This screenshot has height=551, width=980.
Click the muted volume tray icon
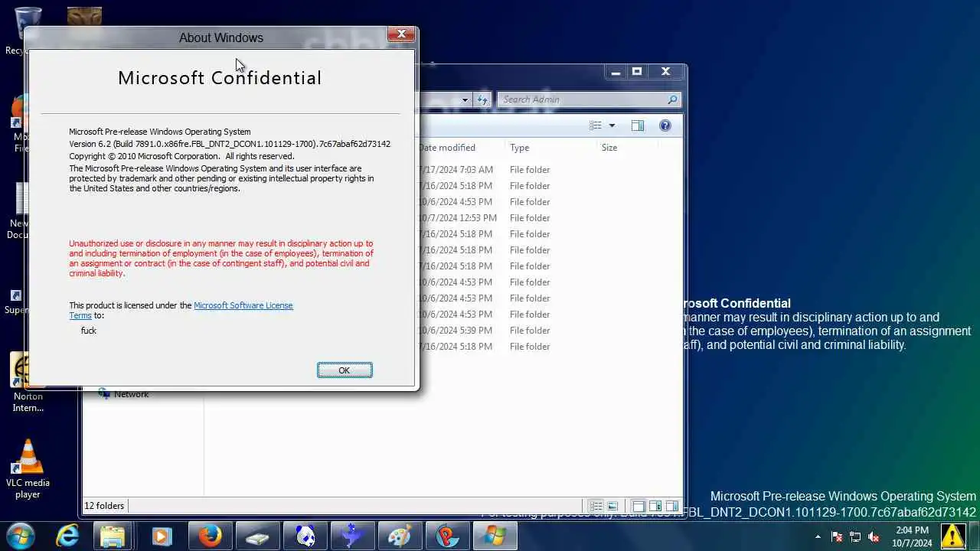point(874,536)
